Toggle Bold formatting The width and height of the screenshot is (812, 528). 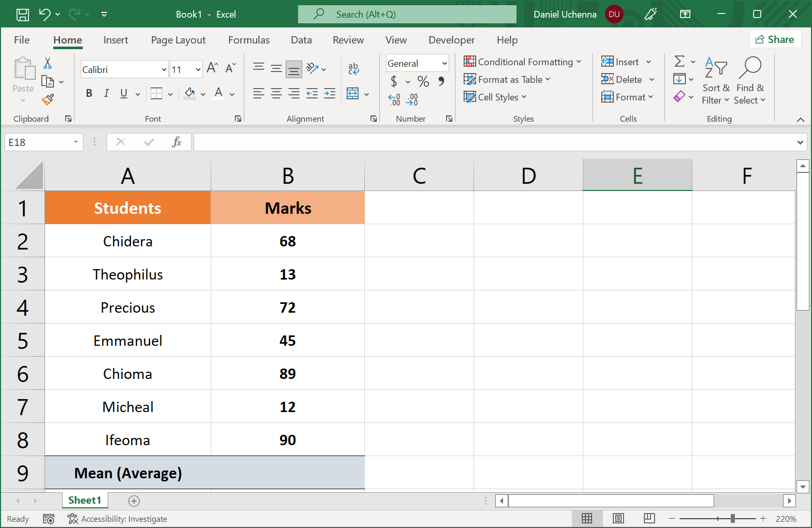[x=89, y=93]
